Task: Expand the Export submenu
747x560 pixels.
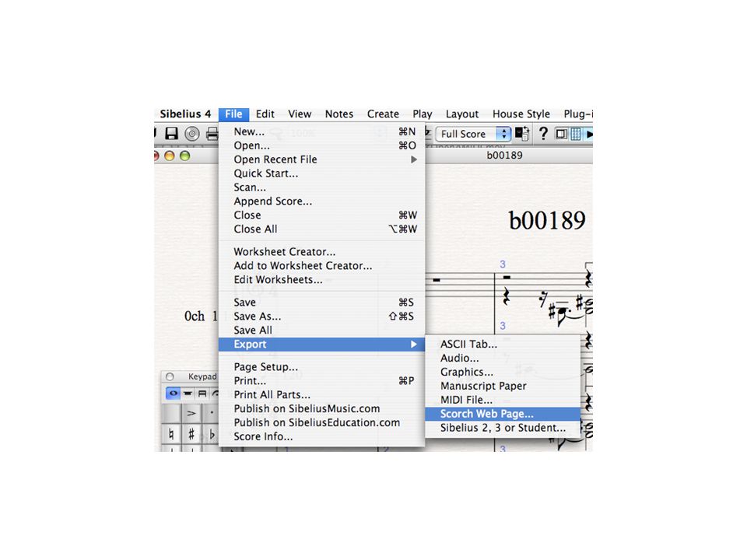Action: (321, 345)
